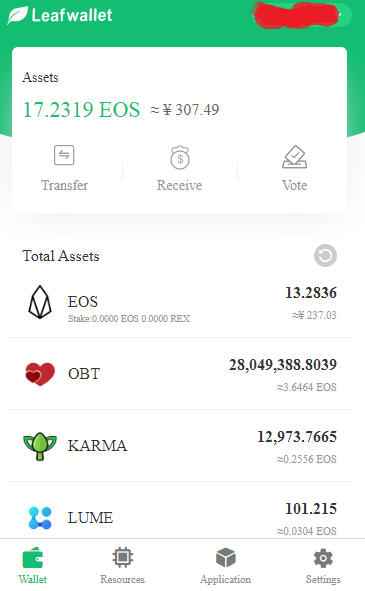Switch to the Wallet tab

click(33, 566)
